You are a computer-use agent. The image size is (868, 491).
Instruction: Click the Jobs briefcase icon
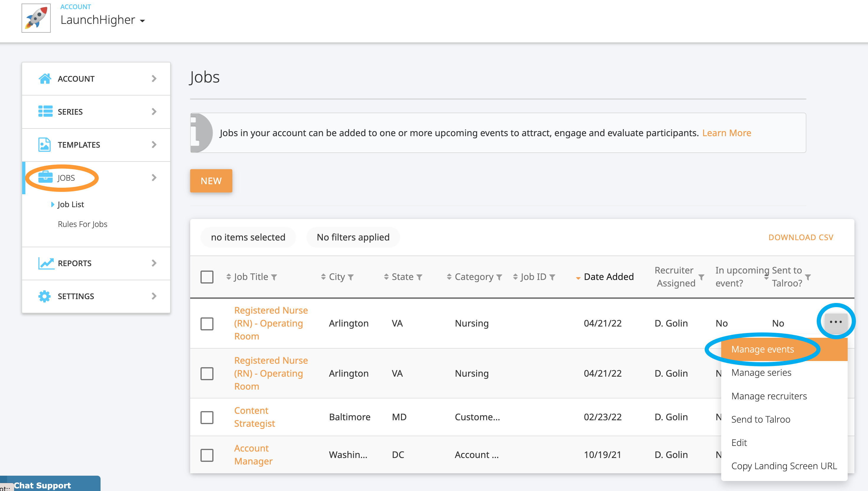(x=45, y=177)
